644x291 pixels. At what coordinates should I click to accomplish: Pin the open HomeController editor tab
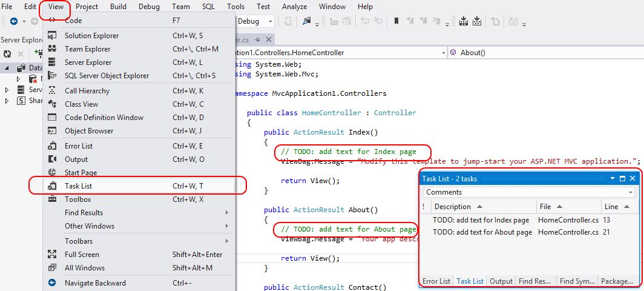(x=257, y=39)
